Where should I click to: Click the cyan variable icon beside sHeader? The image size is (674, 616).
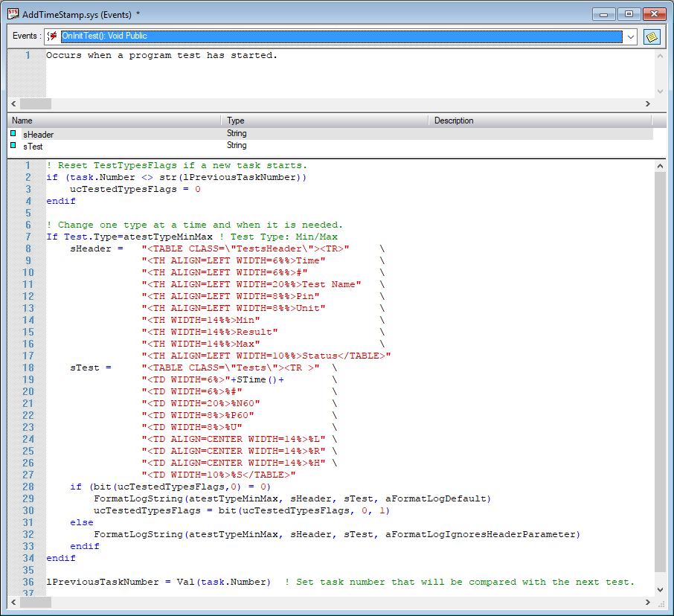(13, 134)
